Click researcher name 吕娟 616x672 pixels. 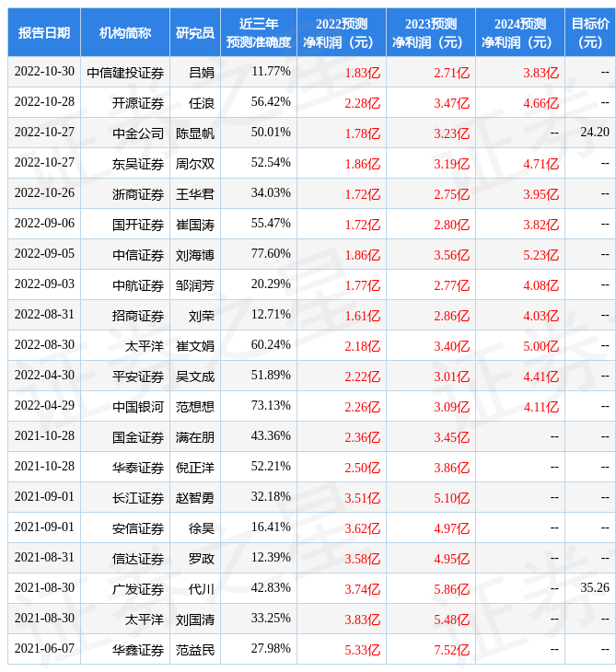(202, 73)
